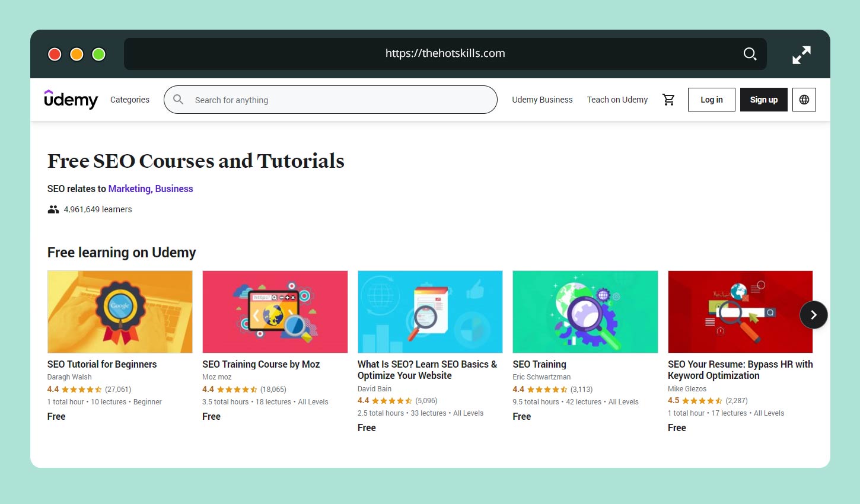Click the Business category link
Image resolution: width=860 pixels, height=504 pixels.
click(x=174, y=189)
